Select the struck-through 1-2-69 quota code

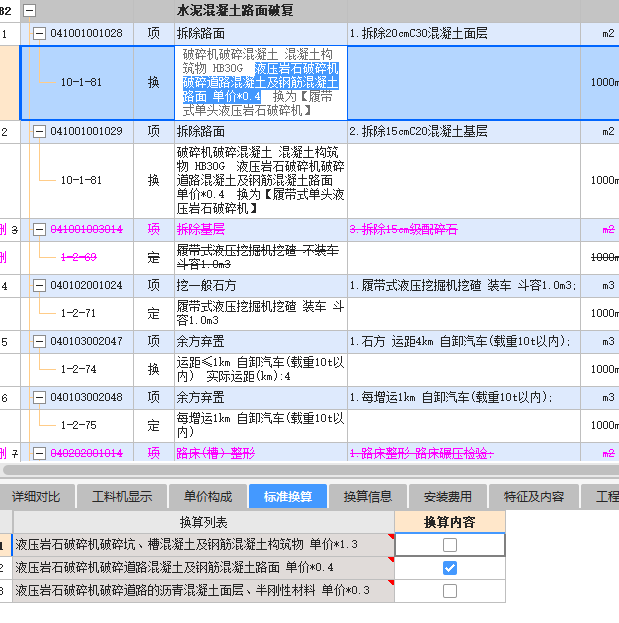click(77, 257)
